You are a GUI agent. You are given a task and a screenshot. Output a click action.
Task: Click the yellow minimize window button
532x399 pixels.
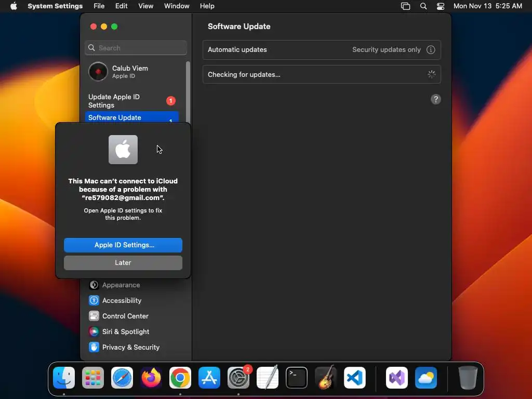(104, 26)
